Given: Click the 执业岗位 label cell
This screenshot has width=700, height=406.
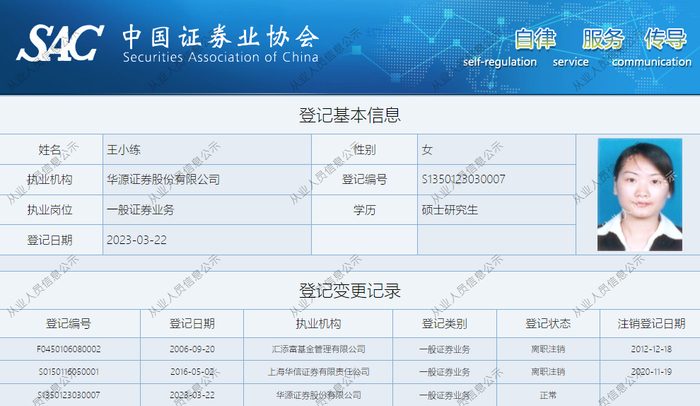Looking at the screenshot, I should (x=50, y=209).
